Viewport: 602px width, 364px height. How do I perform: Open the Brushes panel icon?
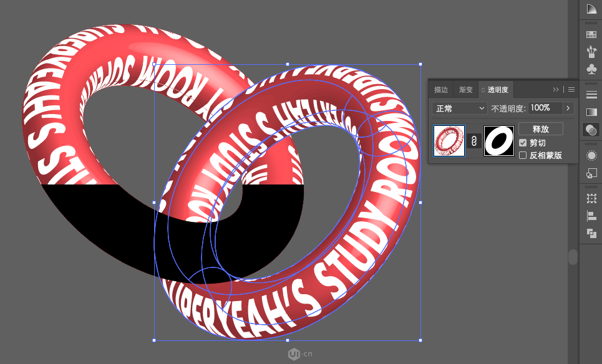click(591, 51)
